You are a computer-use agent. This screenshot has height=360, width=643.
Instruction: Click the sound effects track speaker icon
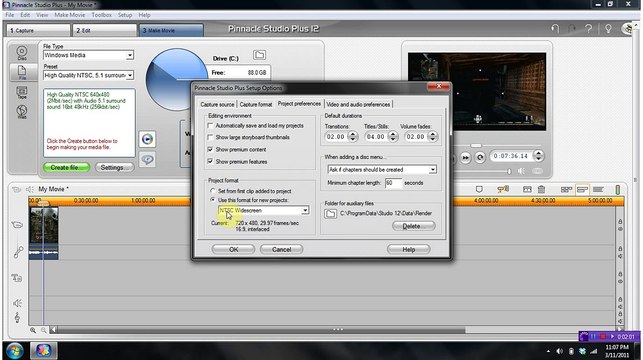pos(17,303)
